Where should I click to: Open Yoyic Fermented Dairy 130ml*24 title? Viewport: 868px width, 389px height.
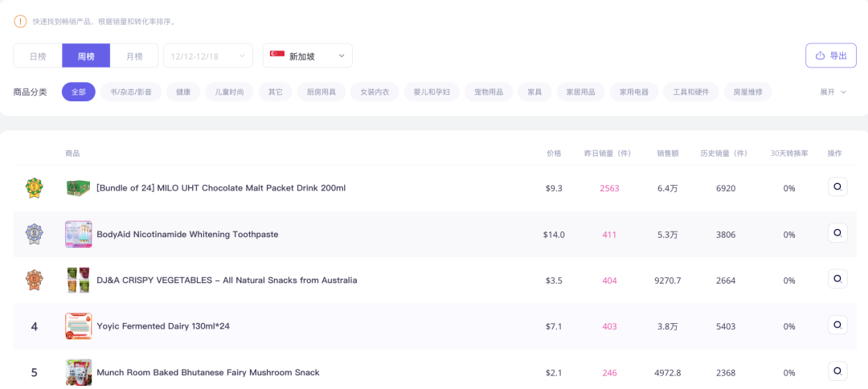(x=162, y=326)
